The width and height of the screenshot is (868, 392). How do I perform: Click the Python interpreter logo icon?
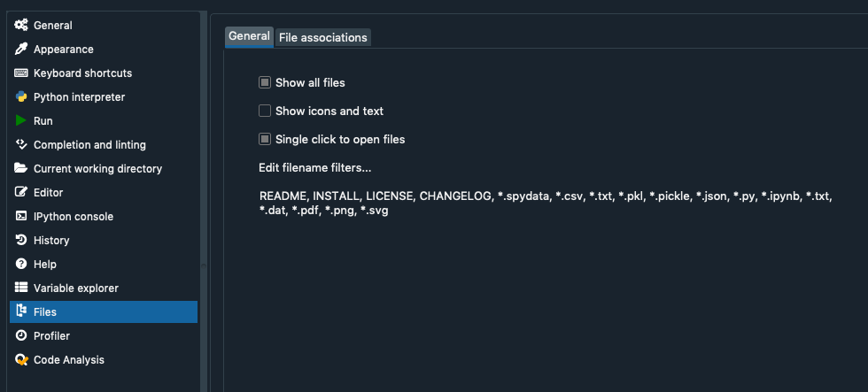click(x=21, y=97)
